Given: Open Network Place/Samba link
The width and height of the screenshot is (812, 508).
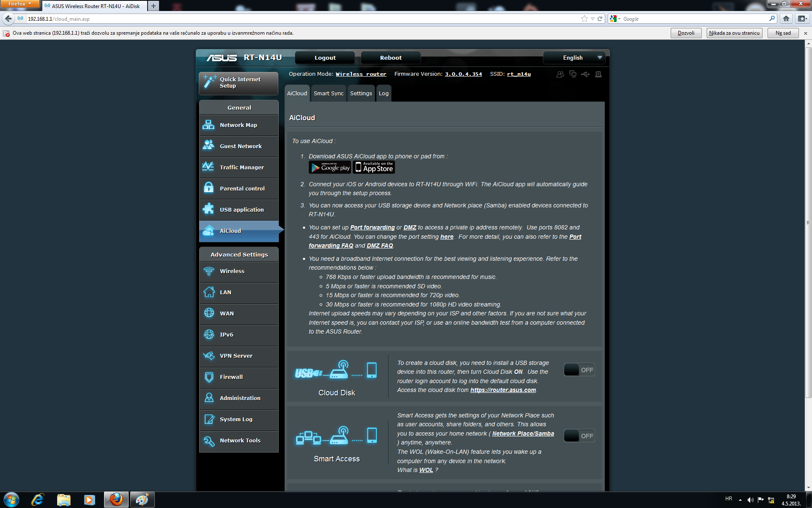Looking at the screenshot, I should tap(523, 434).
